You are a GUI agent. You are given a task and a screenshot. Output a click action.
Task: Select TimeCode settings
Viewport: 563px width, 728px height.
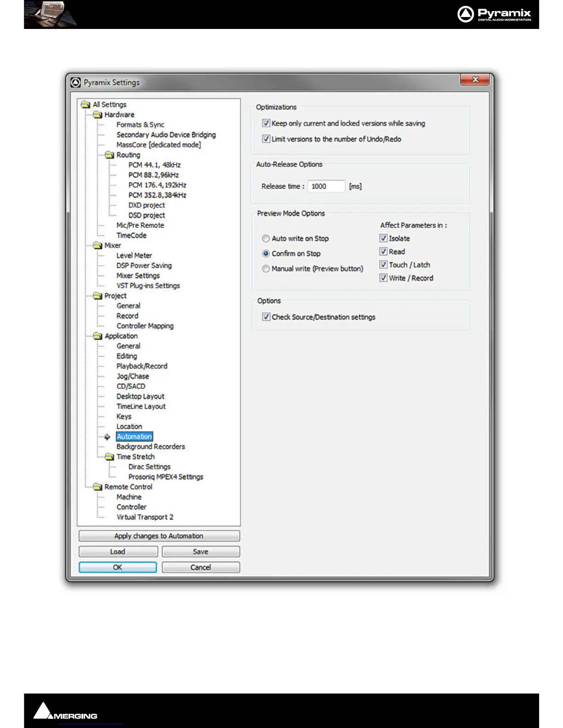click(132, 235)
